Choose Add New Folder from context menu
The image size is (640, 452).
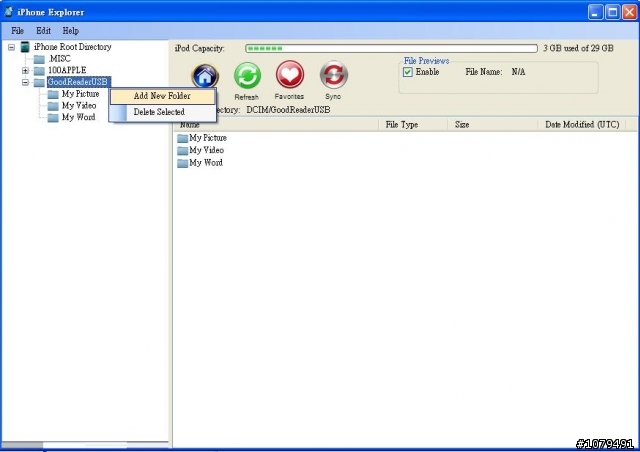click(162, 96)
